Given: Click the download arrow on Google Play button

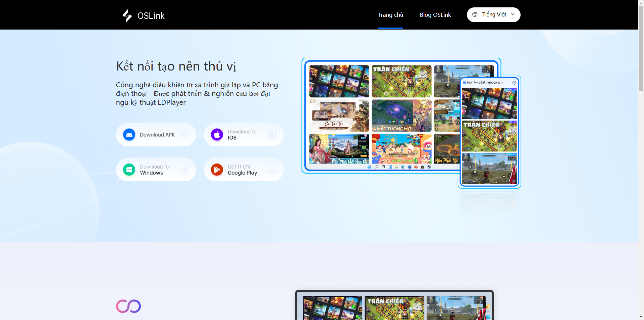Looking at the screenshot, I should (x=272, y=170).
